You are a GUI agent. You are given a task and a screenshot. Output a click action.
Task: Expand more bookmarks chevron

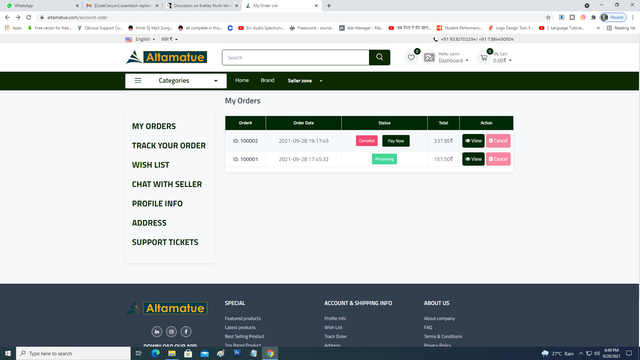598,28
